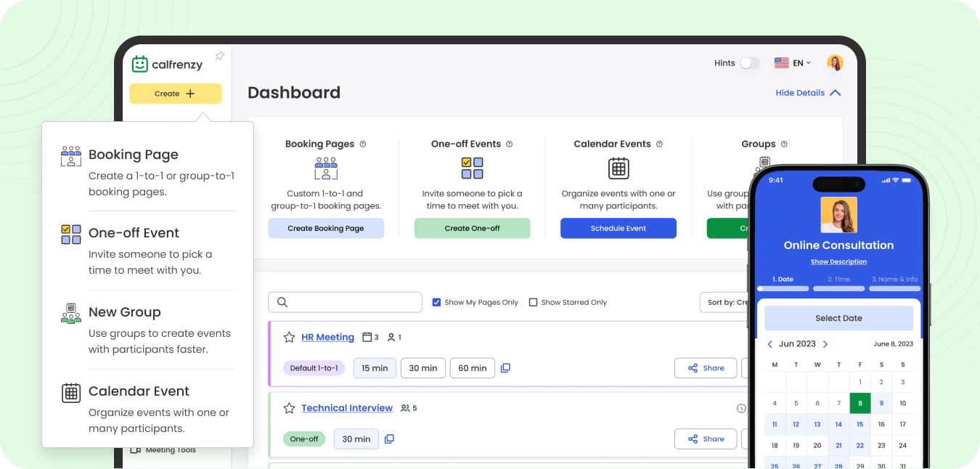Click the Default 1-to-1 tag
The image size is (980, 469).
tap(314, 368)
